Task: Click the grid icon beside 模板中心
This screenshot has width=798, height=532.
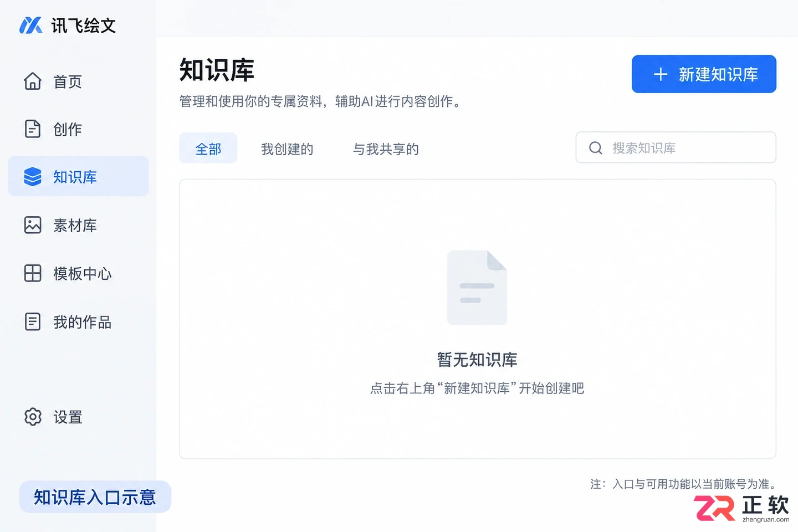Action: 33,273
